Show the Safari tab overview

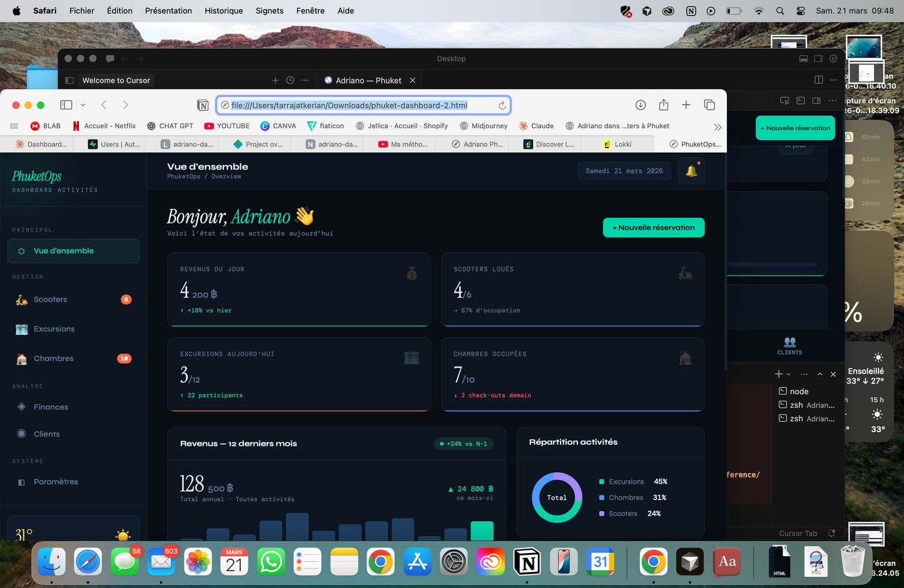point(709,105)
